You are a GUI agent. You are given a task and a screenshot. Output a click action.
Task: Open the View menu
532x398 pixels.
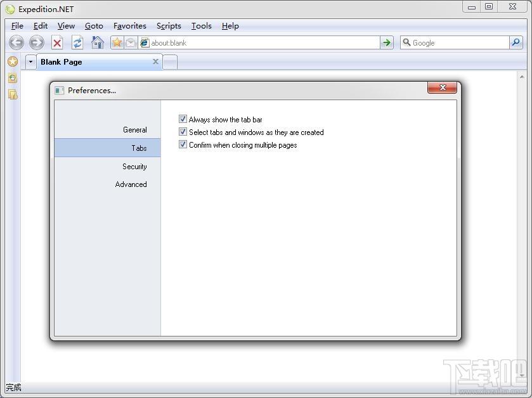66,26
